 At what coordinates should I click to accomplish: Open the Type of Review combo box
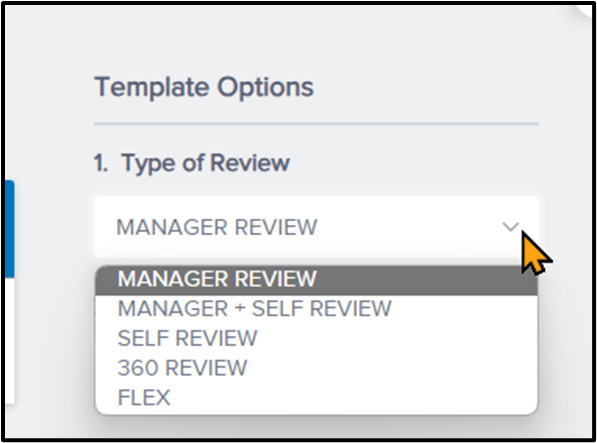click(x=316, y=227)
